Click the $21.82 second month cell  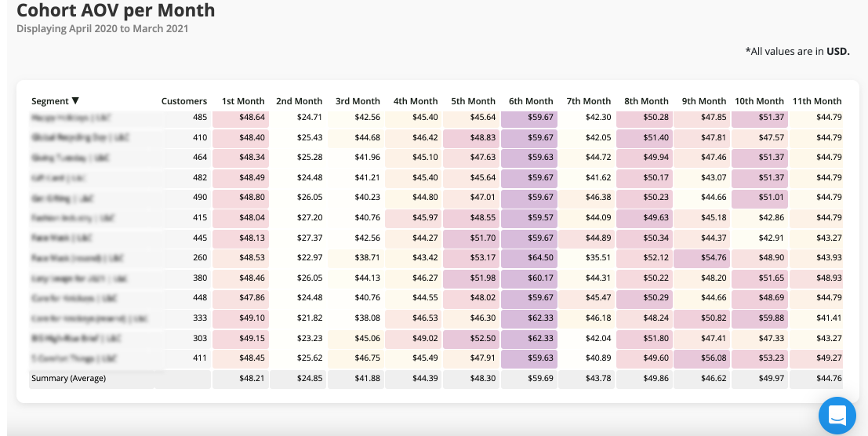tap(299, 318)
